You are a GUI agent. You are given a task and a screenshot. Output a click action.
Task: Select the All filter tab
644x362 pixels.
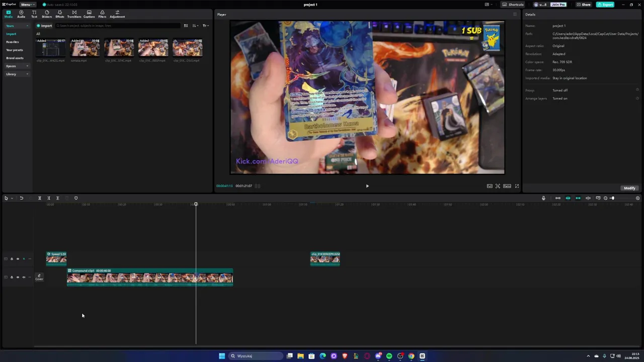[x=38, y=34]
